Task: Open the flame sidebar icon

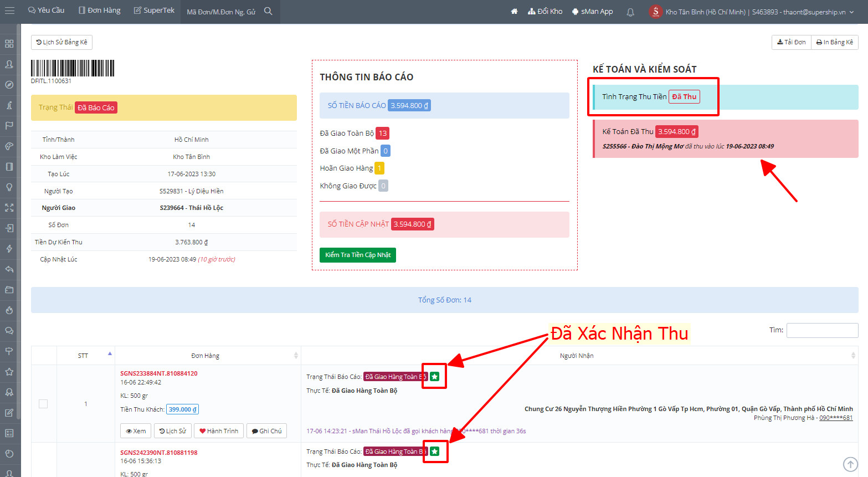Action: [9, 310]
